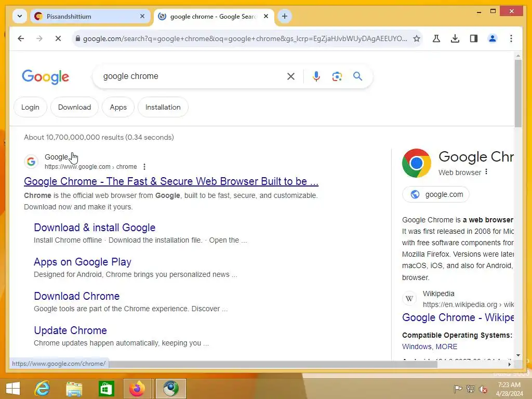Go back using the back arrow
Image resolution: width=532 pixels, height=399 pixels.
(x=21, y=38)
